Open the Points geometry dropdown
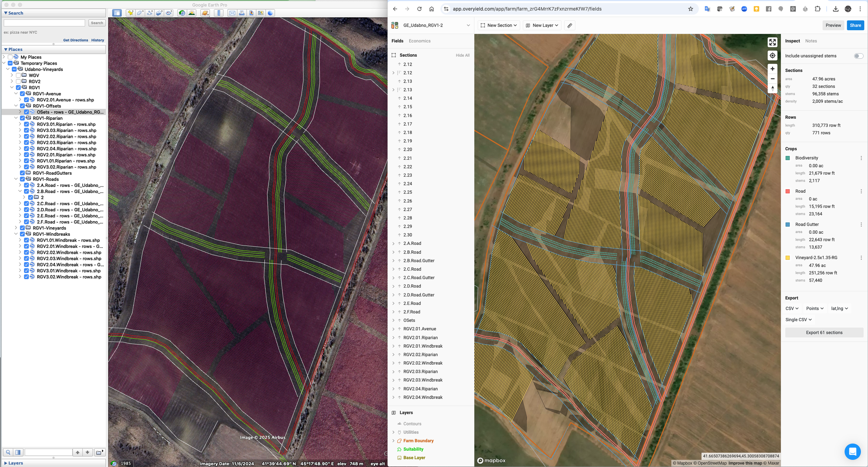 [x=815, y=308]
